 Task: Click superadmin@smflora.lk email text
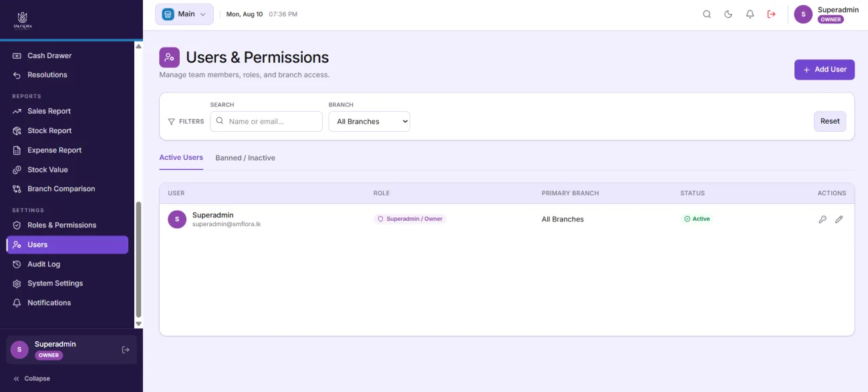point(227,224)
